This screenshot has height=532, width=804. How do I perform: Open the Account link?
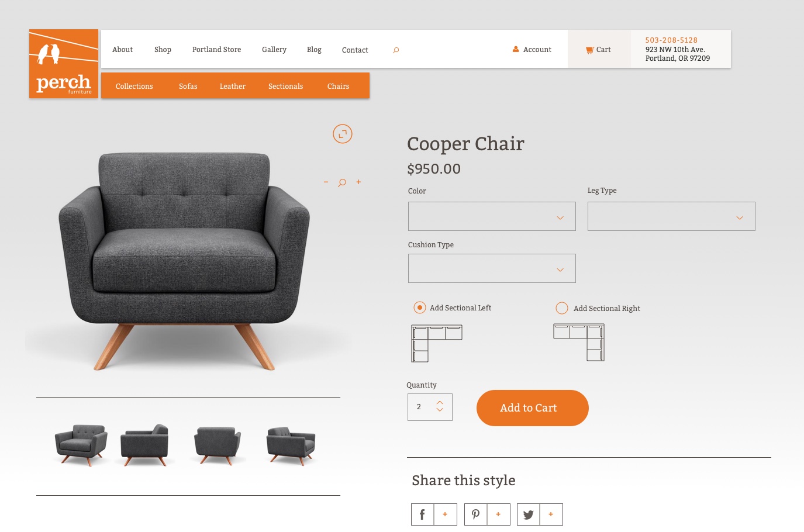pyautogui.click(x=532, y=50)
